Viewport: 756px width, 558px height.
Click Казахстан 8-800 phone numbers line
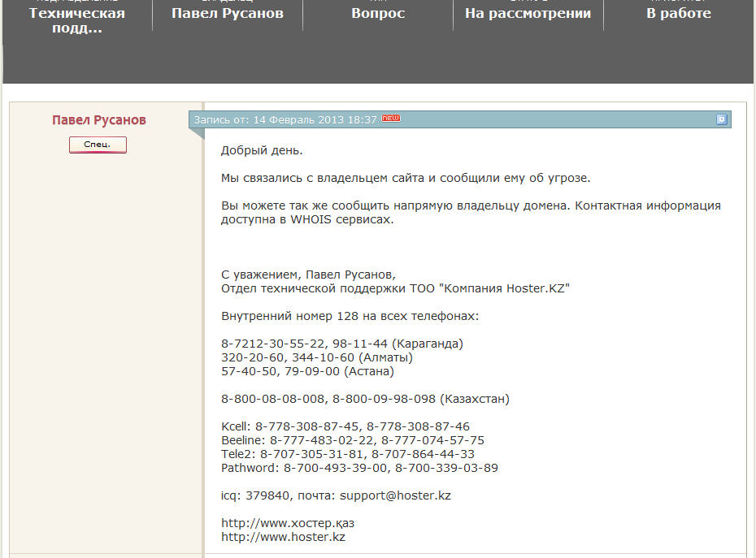click(365, 399)
